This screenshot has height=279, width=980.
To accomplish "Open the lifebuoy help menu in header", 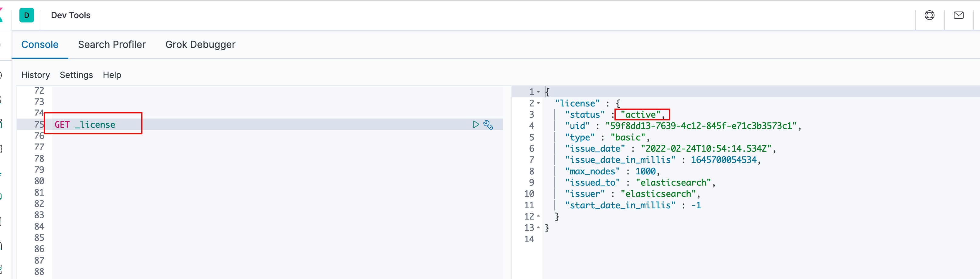I will coord(929,15).
